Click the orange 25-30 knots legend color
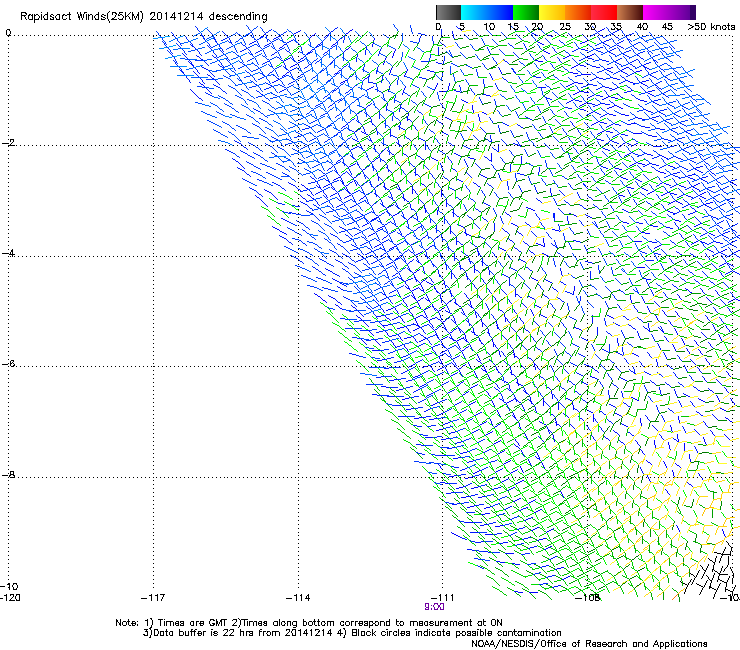The height and width of the screenshot is (650, 740). click(x=578, y=12)
